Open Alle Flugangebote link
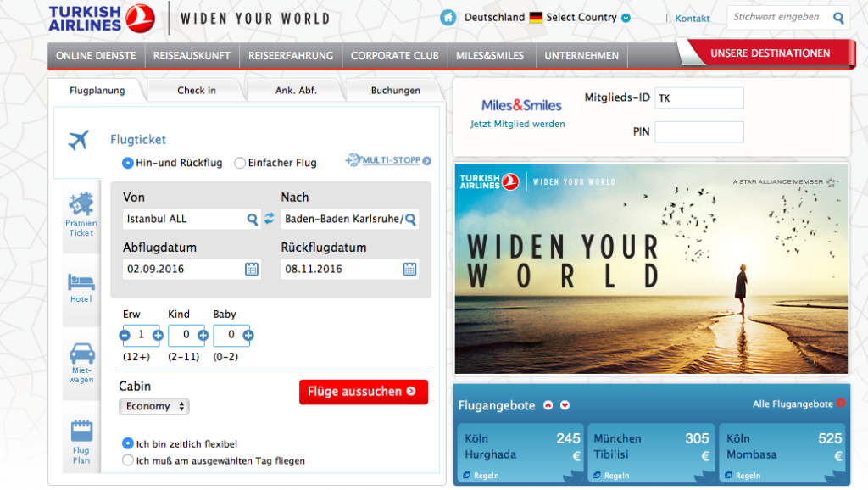Image resolution: width=868 pixels, height=490 pixels. pos(798,404)
